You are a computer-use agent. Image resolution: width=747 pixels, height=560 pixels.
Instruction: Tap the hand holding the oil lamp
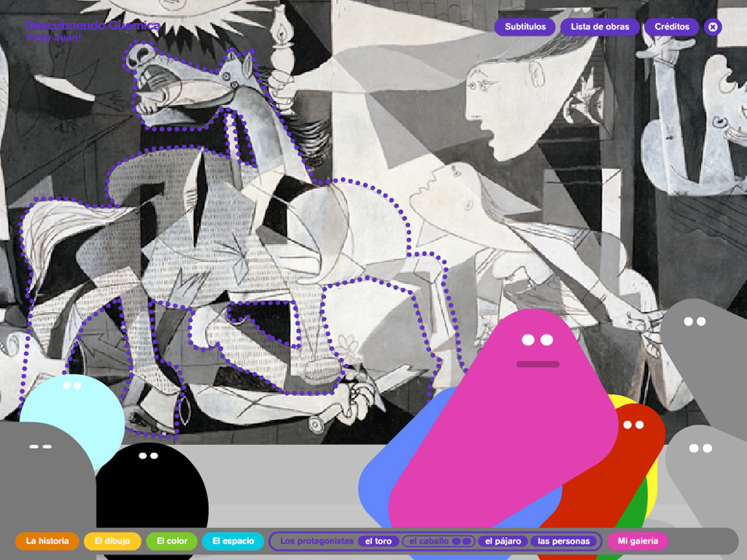282,90
